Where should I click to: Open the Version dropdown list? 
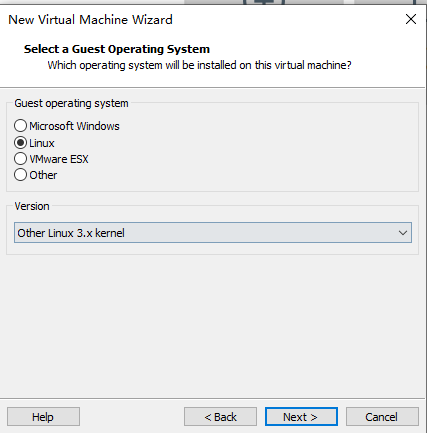pos(213,233)
